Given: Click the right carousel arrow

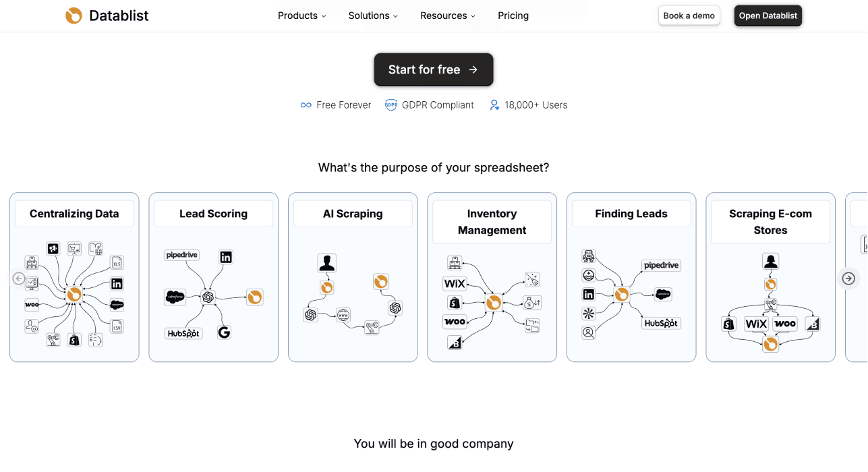Looking at the screenshot, I should point(848,278).
